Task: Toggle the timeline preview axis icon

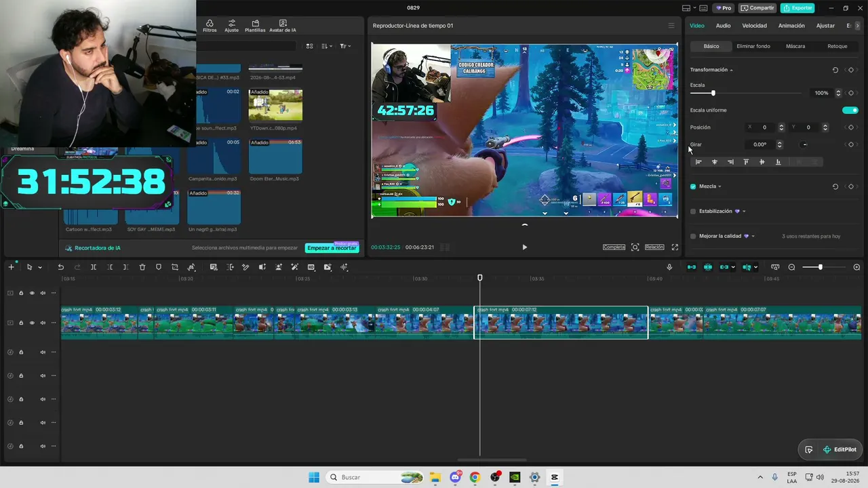Action: click(x=775, y=267)
